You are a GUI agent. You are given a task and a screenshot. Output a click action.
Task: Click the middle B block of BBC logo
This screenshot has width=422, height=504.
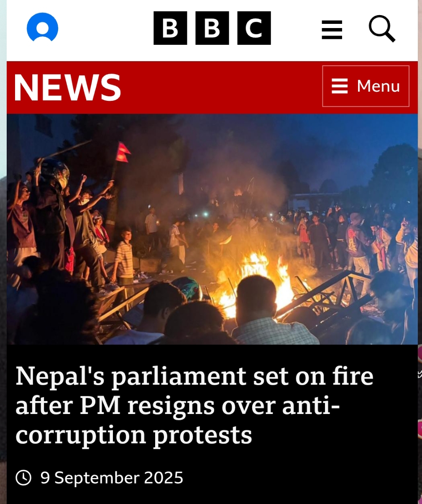click(x=212, y=28)
